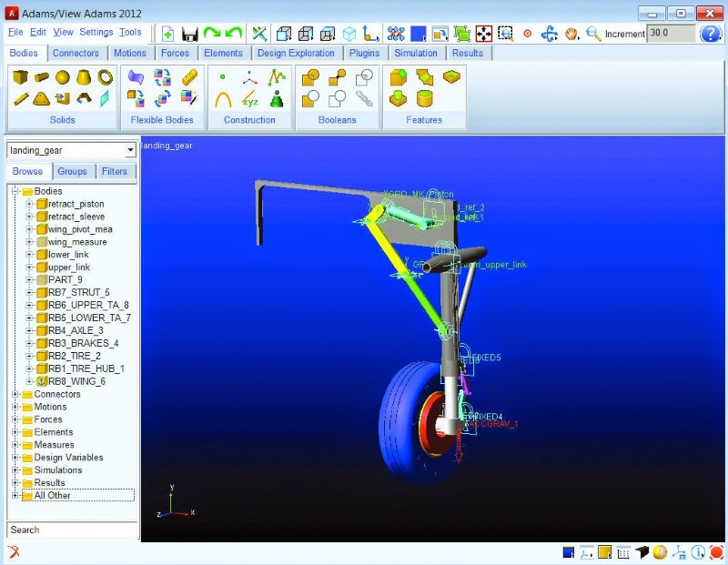Click the magnifier Zoom icon
The width and height of the screenshot is (728, 565).
point(593,34)
